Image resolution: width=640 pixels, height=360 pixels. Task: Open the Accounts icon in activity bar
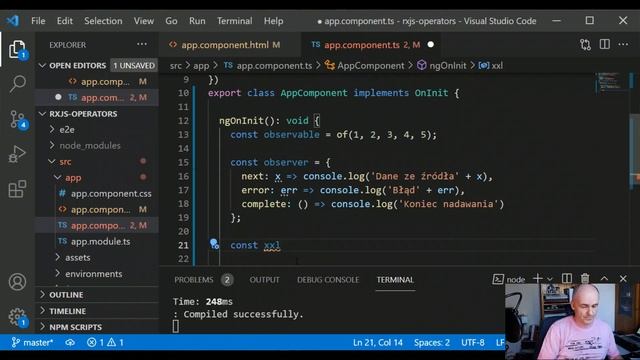coord(17,282)
